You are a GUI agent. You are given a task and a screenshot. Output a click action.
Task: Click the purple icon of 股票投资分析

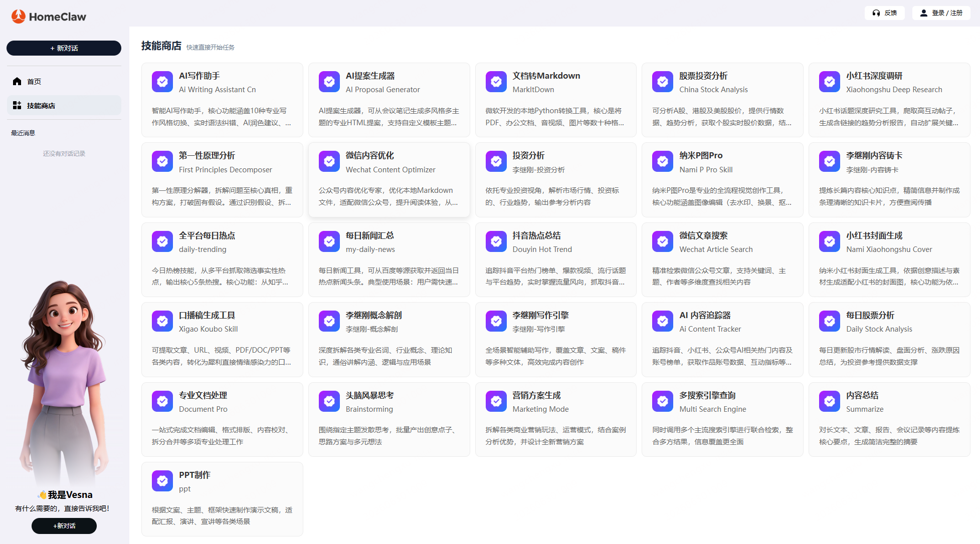click(663, 82)
